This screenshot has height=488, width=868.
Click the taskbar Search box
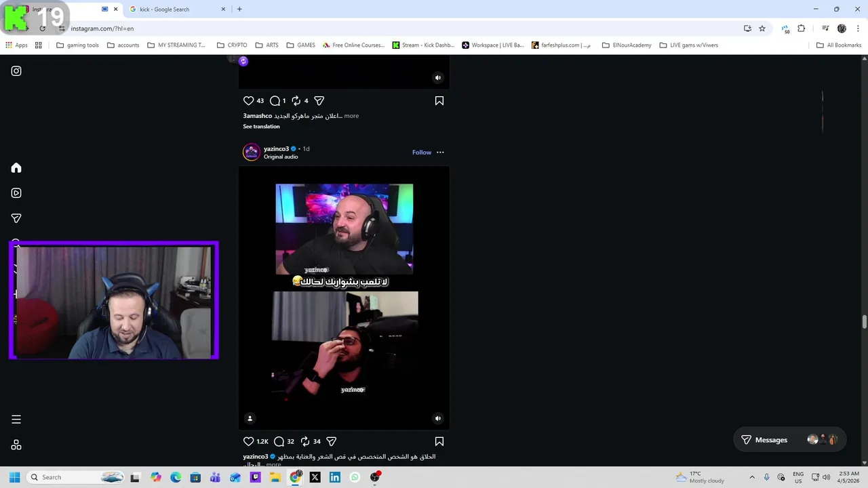pyautogui.click(x=76, y=477)
